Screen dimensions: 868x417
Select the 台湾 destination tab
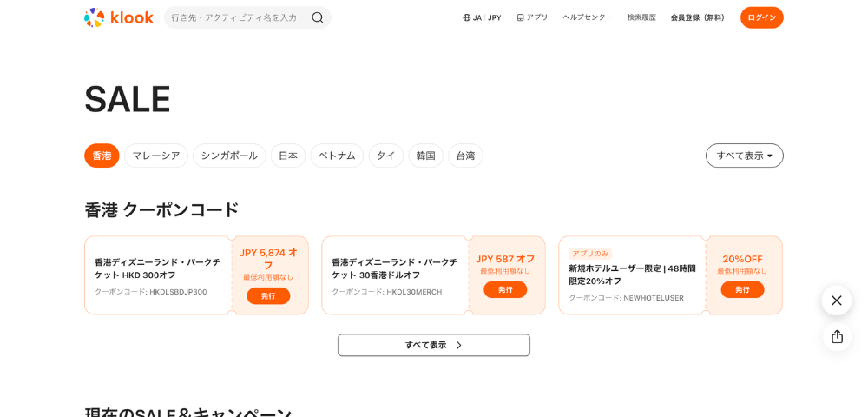pos(465,156)
